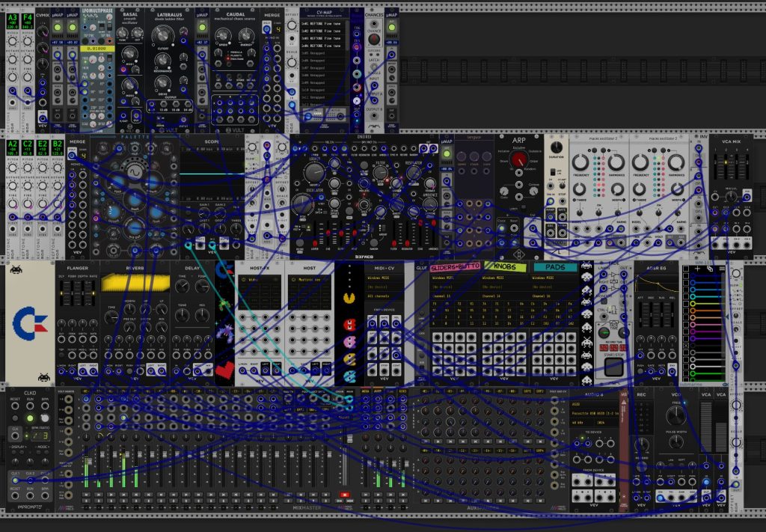Click the duplicate icon in WM-101 header
Screen dimensions: 766x532
(x=709, y=269)
